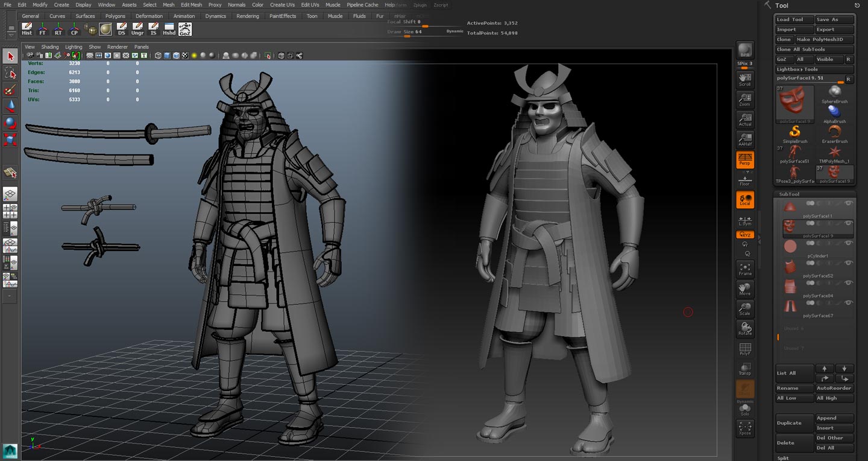The image size is (868, 461).
Task: Click the BPR render button
Action: click(745, 51)
